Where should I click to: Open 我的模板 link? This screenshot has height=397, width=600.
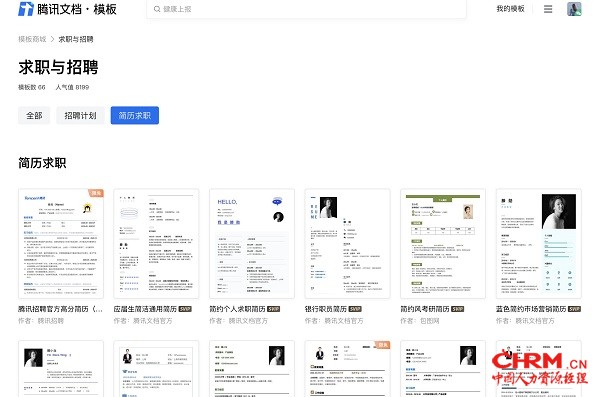pos(510,9)
